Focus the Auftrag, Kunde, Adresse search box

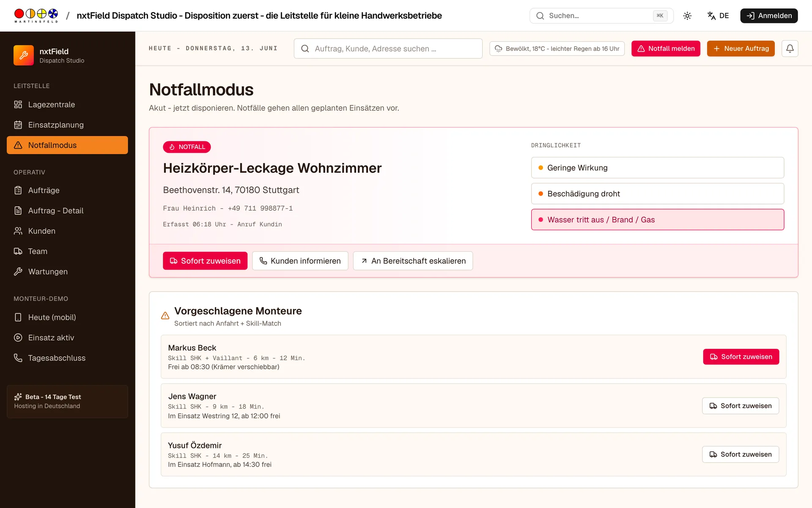(388, 49)
